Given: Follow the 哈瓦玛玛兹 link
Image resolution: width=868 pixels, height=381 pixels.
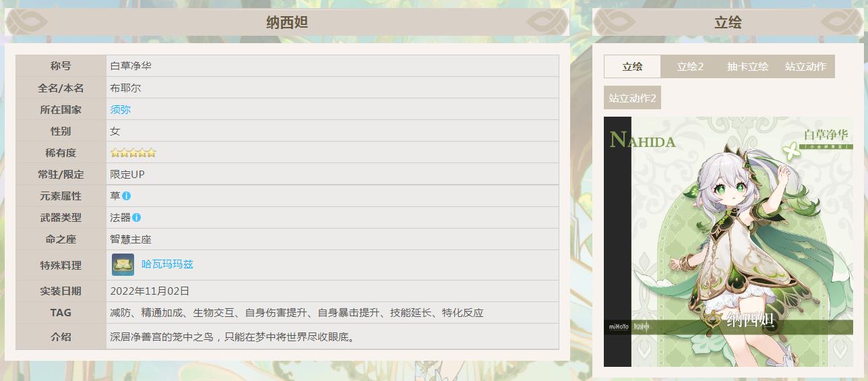Looking at the screenshot, I should [167, 264].
